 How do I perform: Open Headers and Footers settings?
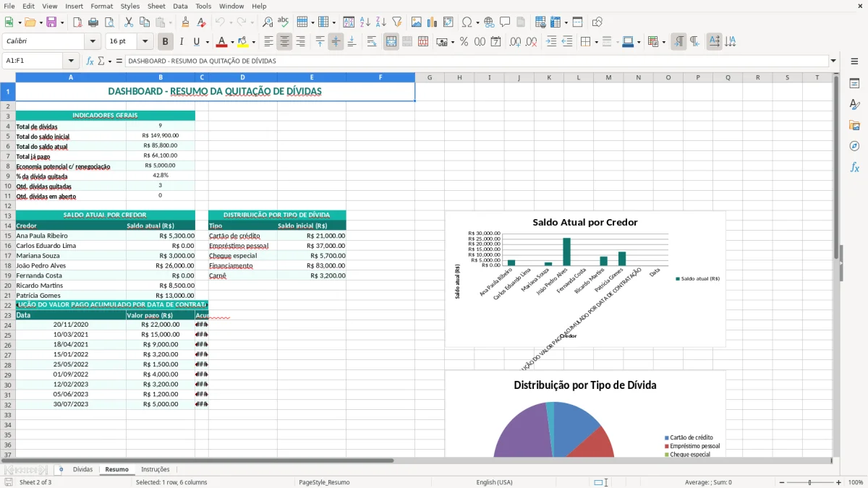pos(521,22)
